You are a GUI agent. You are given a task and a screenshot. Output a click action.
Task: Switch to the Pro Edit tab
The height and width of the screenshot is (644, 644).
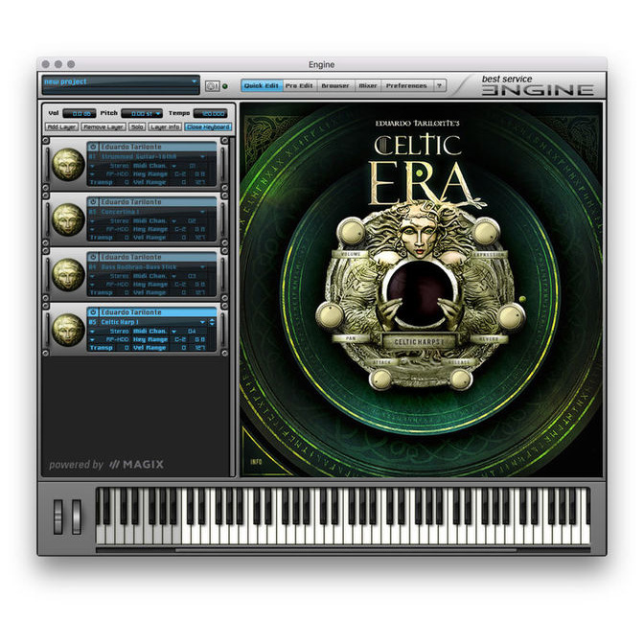[x=299, y=86]
